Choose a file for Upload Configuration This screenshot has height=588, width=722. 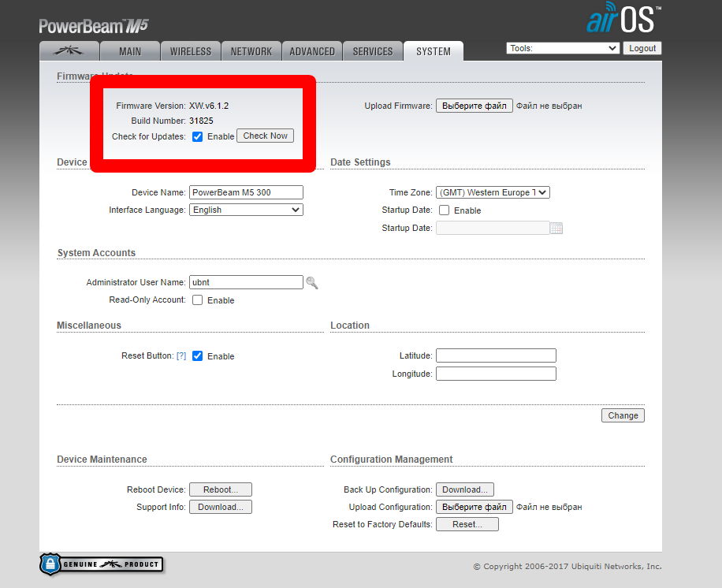coord(475,507)
